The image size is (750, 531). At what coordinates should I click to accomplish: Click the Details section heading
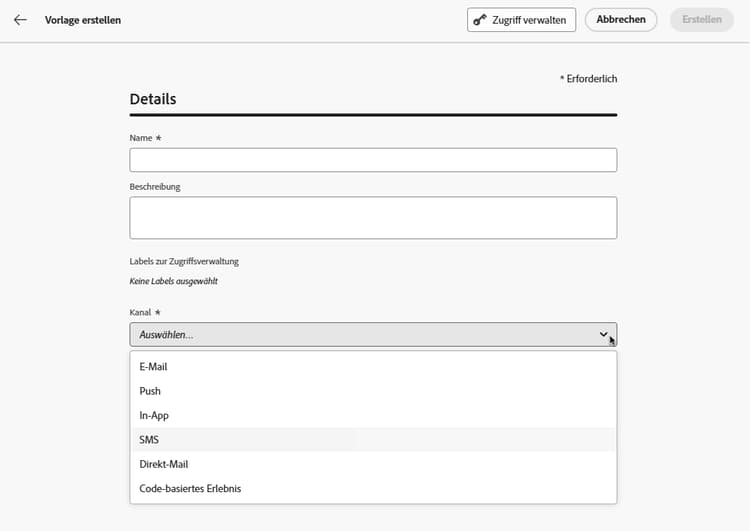[x=153, y=100]
